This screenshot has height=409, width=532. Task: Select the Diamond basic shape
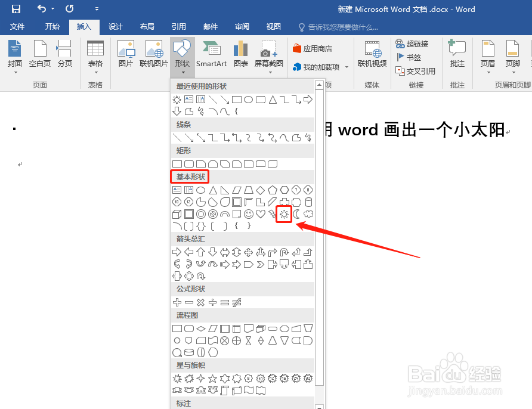260,190
